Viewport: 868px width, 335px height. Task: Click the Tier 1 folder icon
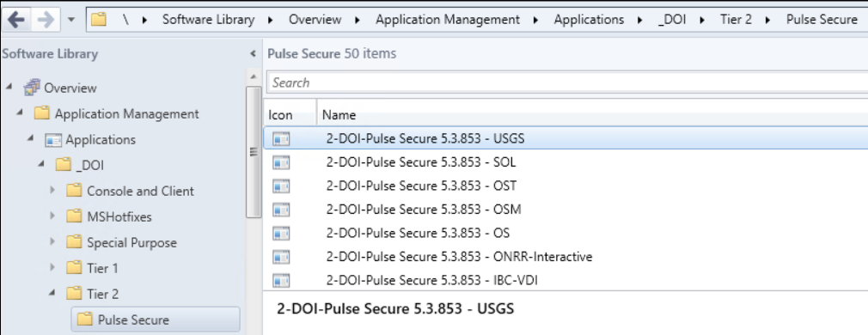(74, 267)
